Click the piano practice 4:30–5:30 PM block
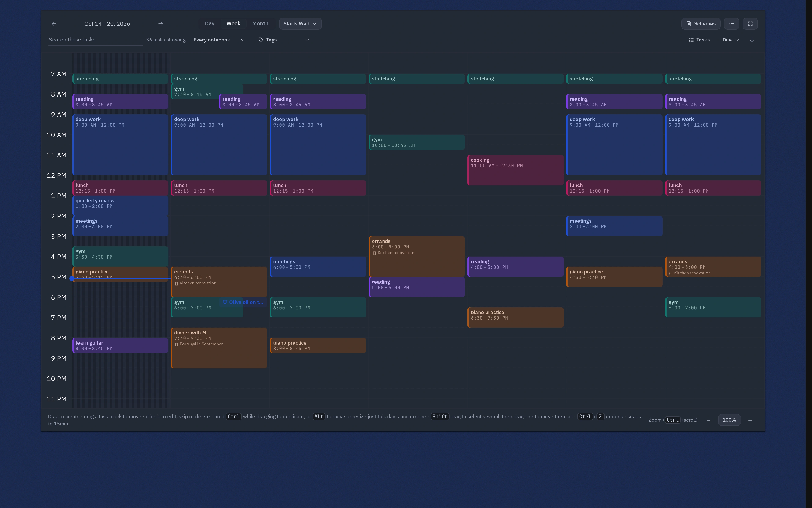Screen dimensions: 812x508 [x=614, y=277]
